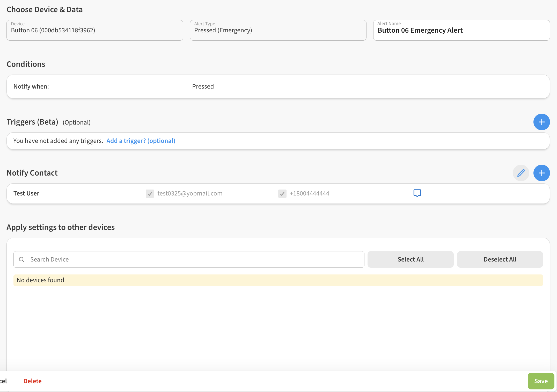Toggle phone checkbox for +18004444444
Viewport: 557px width, 392px height.
(x=282, y=193)
